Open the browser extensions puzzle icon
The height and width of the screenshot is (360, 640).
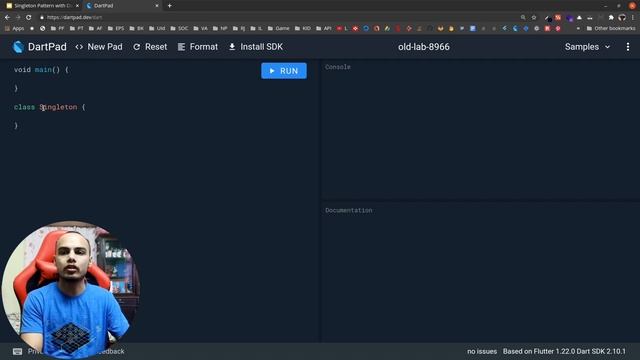[x=611, y=18]
